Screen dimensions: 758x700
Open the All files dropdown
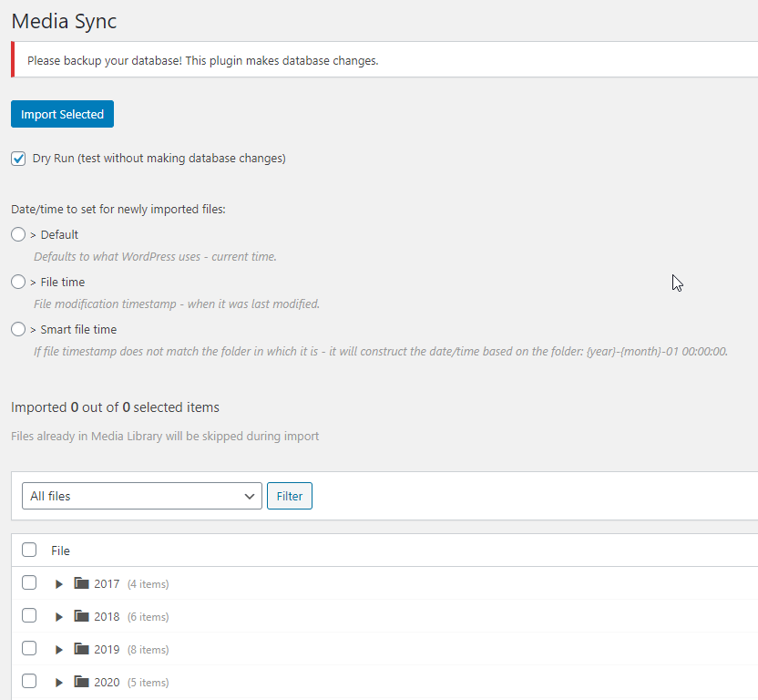click(x=141, y=496)
